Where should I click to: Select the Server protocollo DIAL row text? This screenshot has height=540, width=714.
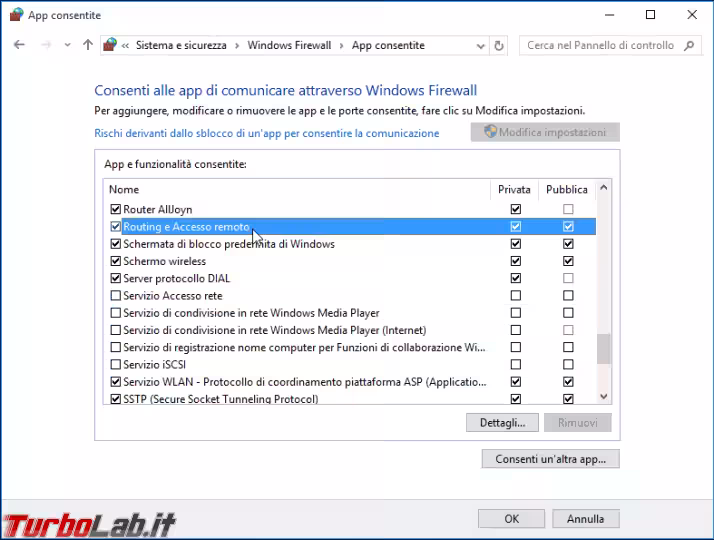pos(177,278)
